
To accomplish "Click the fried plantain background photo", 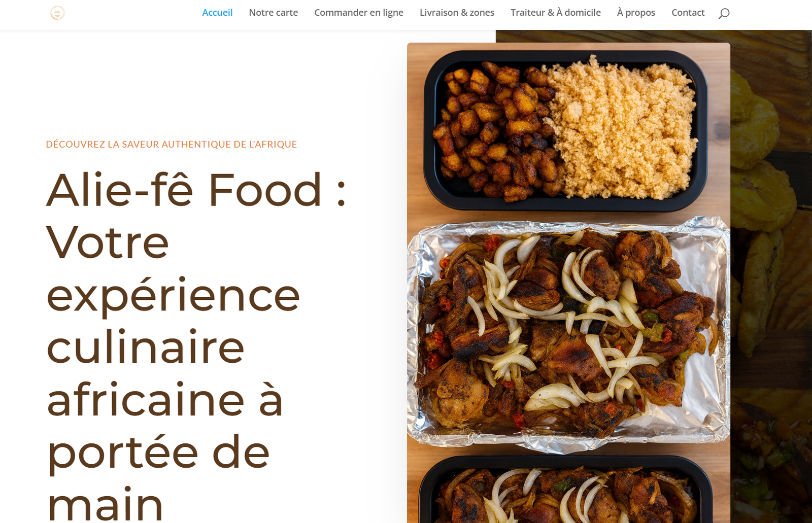I will 771,276.
